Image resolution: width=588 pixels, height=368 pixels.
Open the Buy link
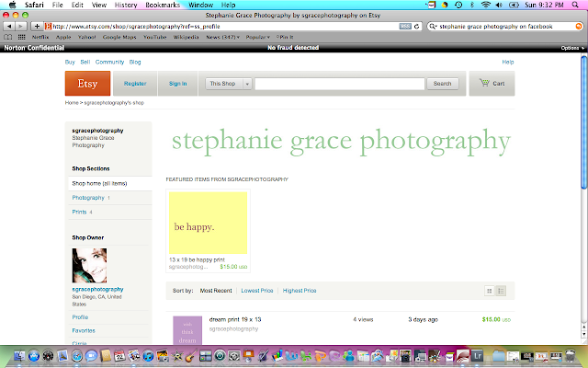coord(70,62)
